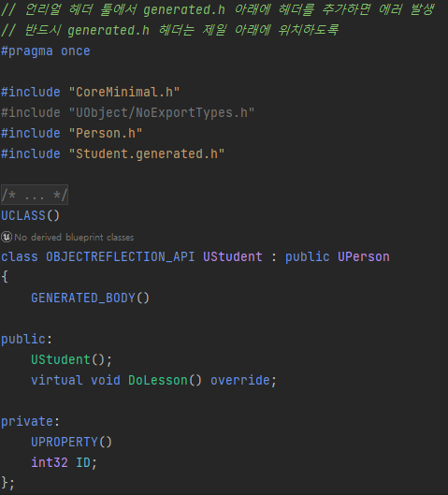Select the "CoreMinimal.h" include string

coord(124,93)
